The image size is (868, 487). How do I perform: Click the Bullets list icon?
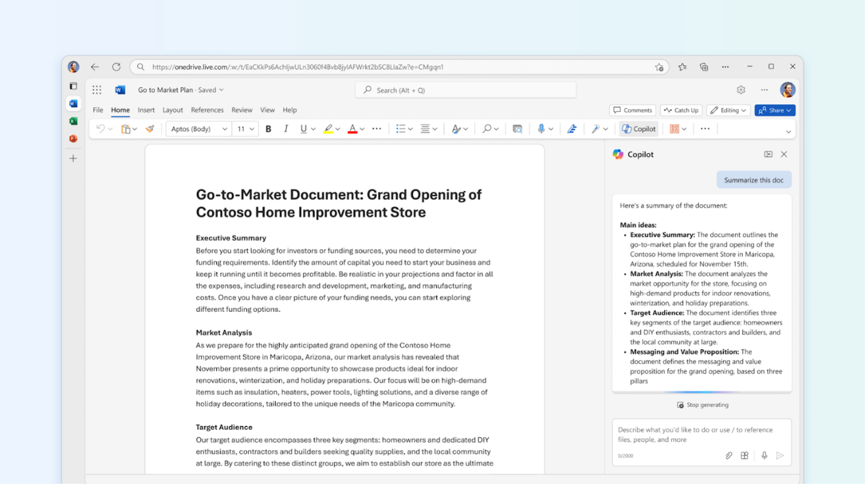coord(401,129)
